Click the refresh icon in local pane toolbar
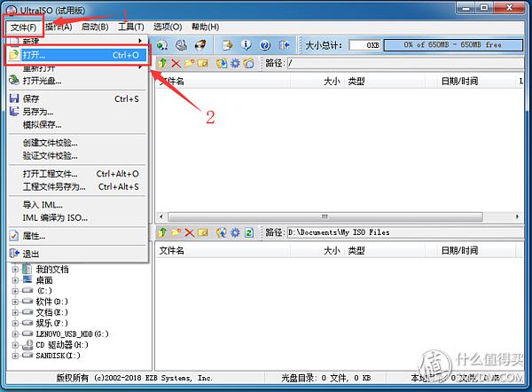 249,232
